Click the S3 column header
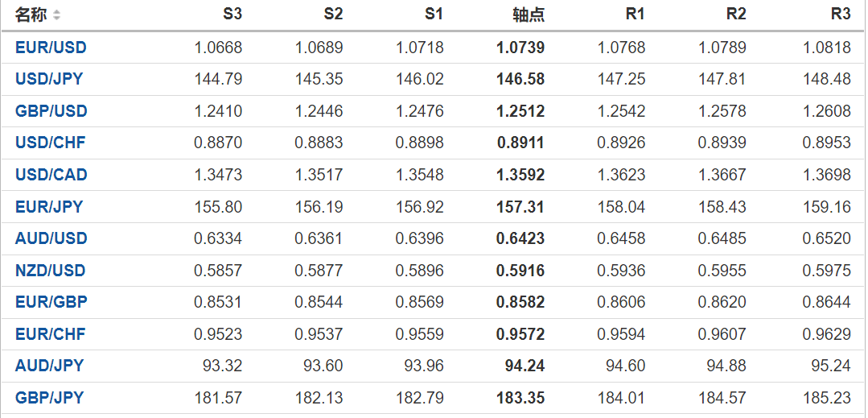Viewport: 868px width, 418px height. point(232,14)
